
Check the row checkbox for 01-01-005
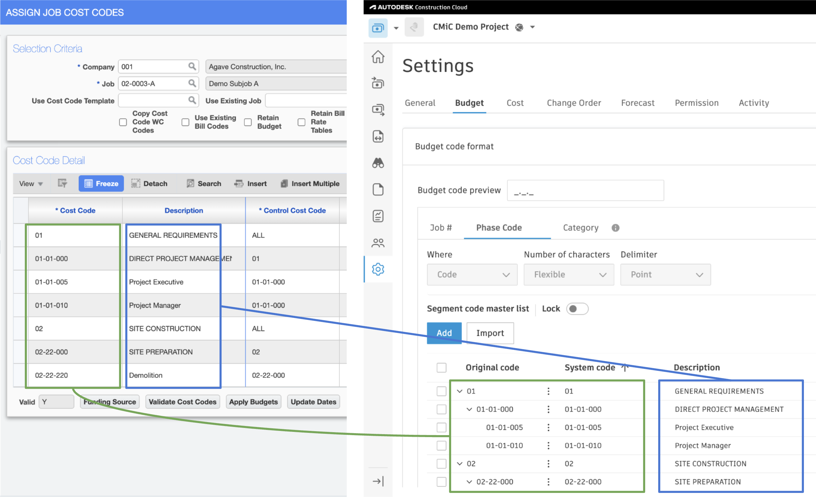tap(441, 427)
